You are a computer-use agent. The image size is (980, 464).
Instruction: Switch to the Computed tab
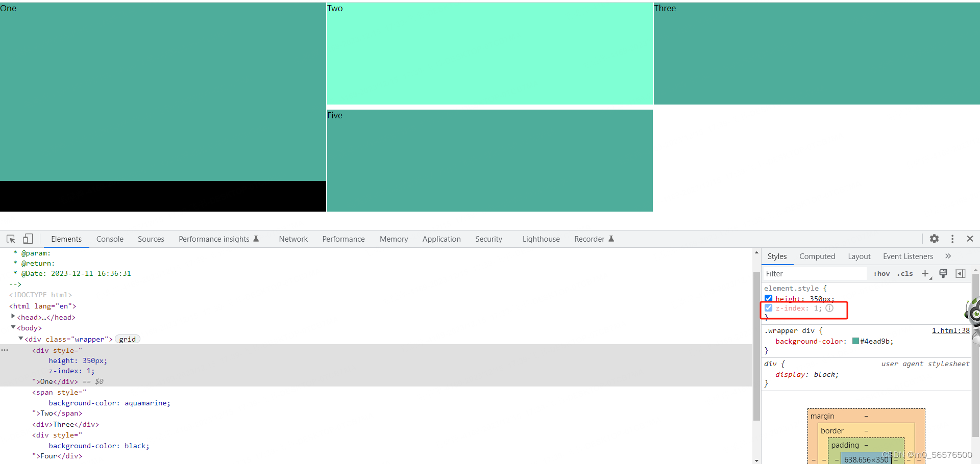click(817, 256)
